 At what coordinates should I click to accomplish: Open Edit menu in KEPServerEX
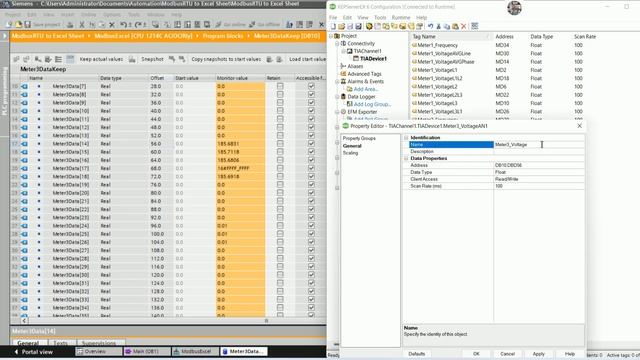pyautogui.click(x=347, y=18)
